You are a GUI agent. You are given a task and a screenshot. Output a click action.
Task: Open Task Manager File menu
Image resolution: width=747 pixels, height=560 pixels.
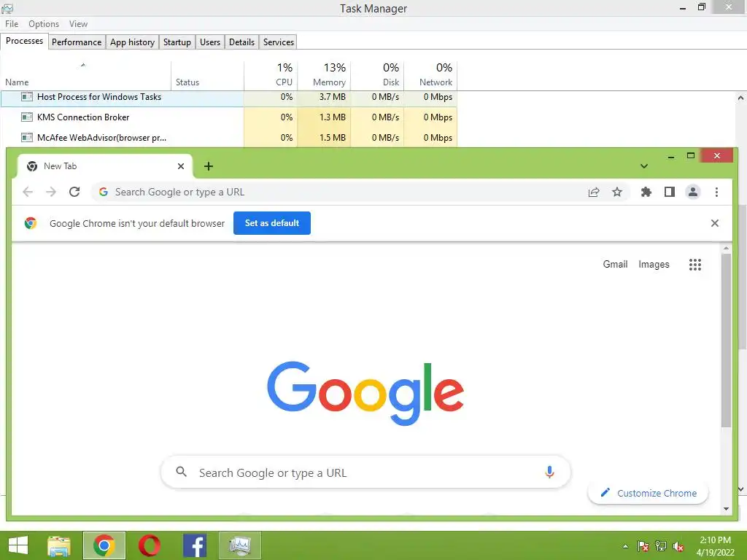pyautogui.click(x=12, y=24)
